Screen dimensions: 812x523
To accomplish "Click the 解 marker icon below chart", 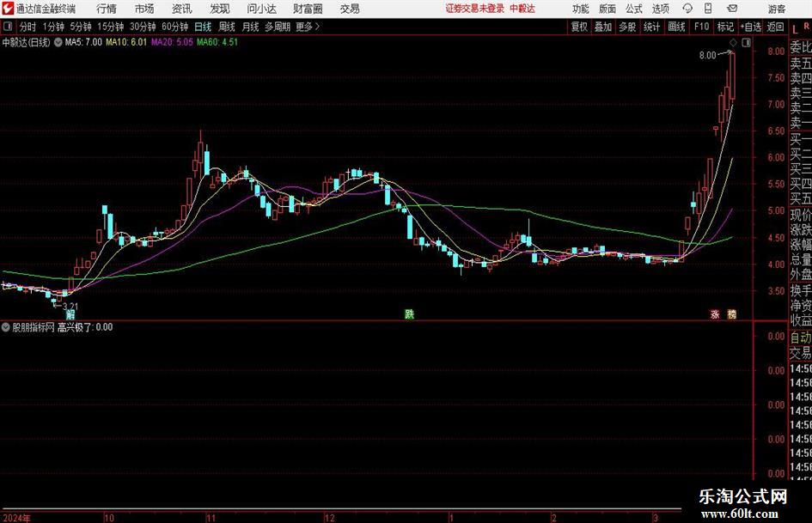I will [70, 314].
